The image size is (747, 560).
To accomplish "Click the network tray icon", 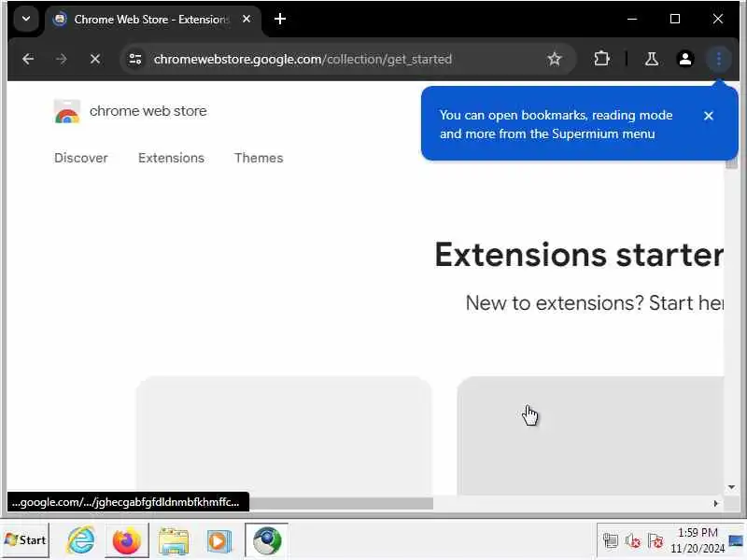I will (x=611, y=541).
